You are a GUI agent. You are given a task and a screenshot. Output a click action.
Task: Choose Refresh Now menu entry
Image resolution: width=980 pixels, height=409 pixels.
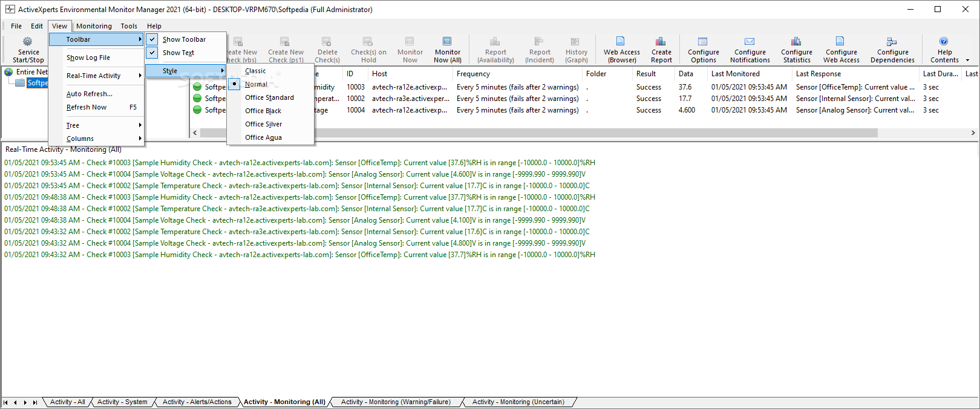click(96, 107)
